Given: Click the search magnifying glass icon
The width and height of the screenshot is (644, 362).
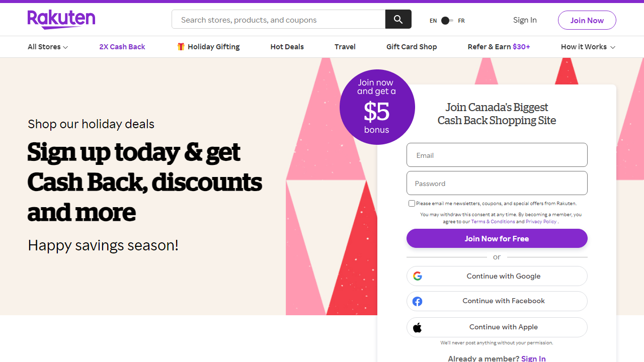Looking at the screenshot, I should [x=398, y=19].
